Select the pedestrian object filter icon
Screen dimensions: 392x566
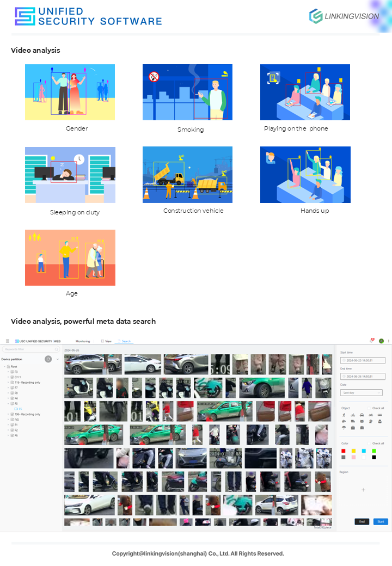pos(344,415)
